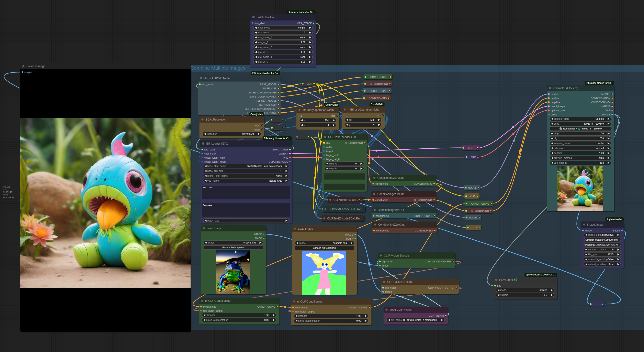Click the VAE reroute node
Image resolution: width=644 pixels, height=352 pixels.
(473, 157)
